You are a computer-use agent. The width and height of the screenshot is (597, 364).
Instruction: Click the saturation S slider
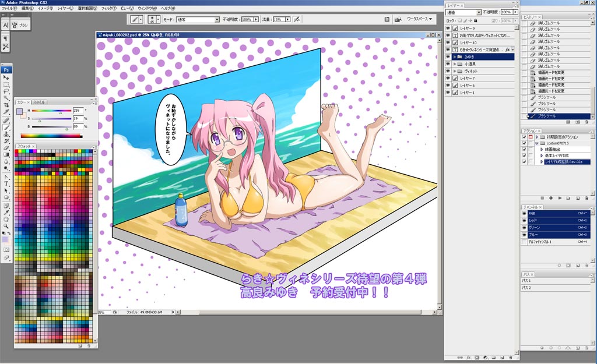pos(51,119)
